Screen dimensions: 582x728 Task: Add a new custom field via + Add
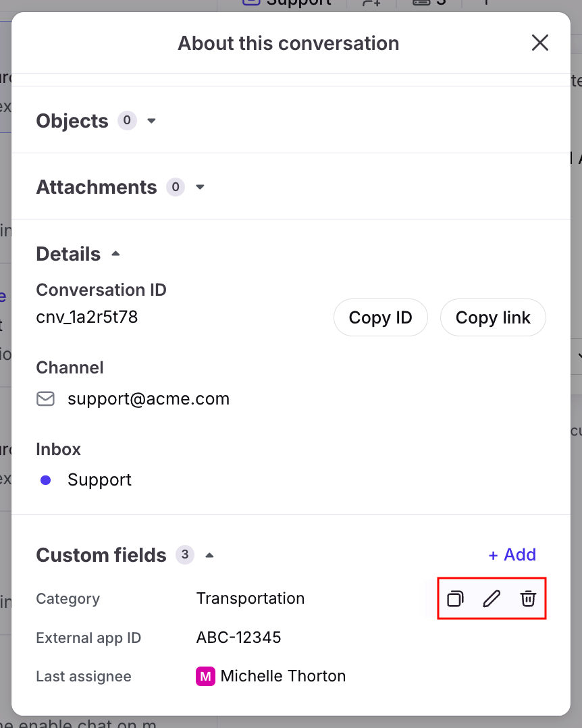[512, 554]
